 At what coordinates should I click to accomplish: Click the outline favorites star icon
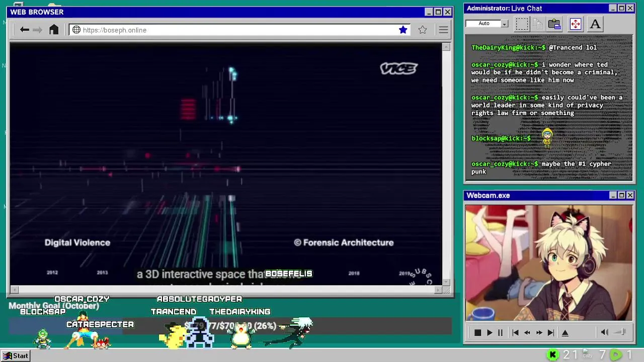coord(423,30)
